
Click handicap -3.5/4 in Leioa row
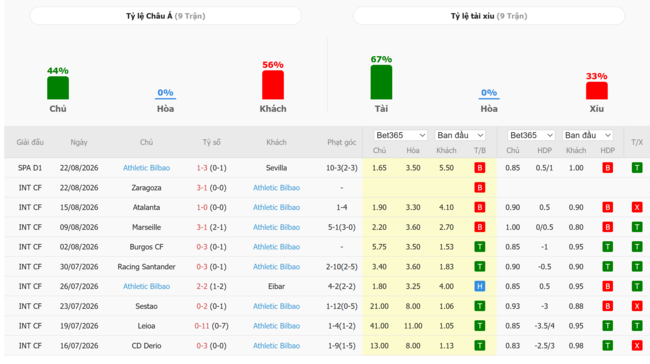544,326
